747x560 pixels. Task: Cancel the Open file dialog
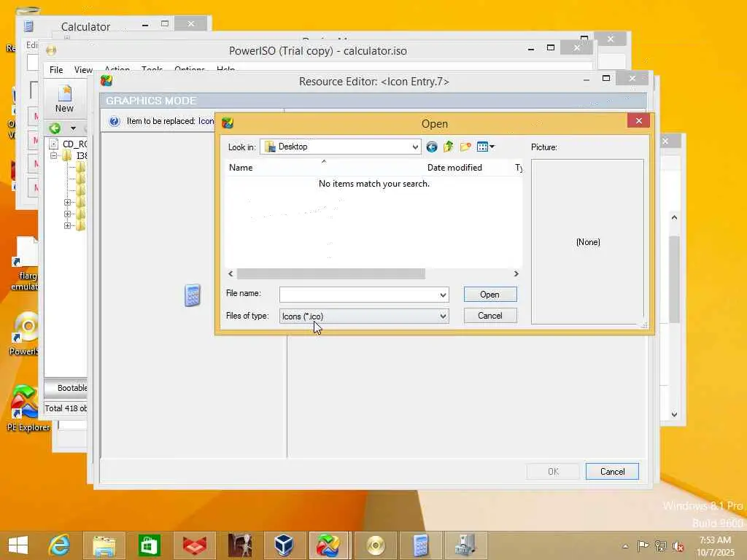490,316
